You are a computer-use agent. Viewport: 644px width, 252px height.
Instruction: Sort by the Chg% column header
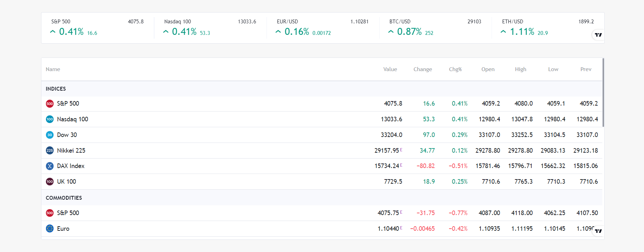click(455, 69)
